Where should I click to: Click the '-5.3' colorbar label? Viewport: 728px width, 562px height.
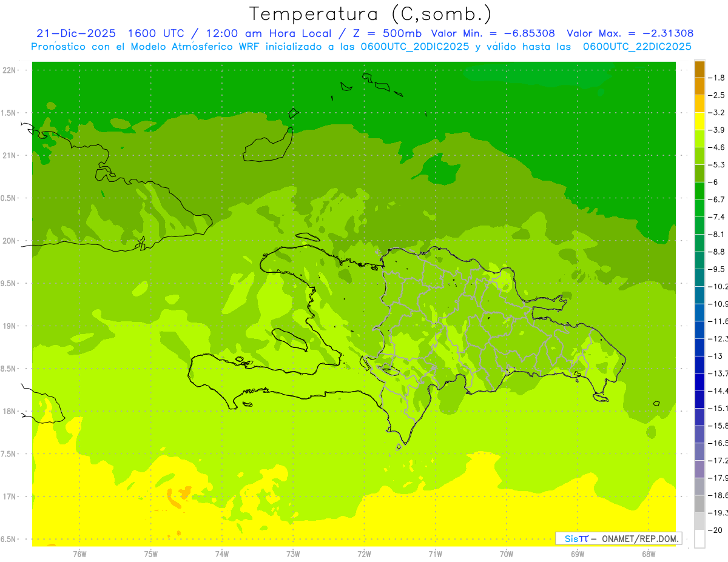tap(717, 165)
